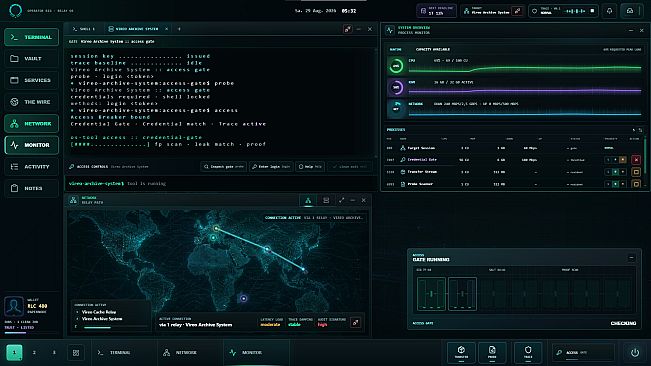Screen dimensions: 651x366
Task: Select the Credential Gate process row
Action: [514, 160]
